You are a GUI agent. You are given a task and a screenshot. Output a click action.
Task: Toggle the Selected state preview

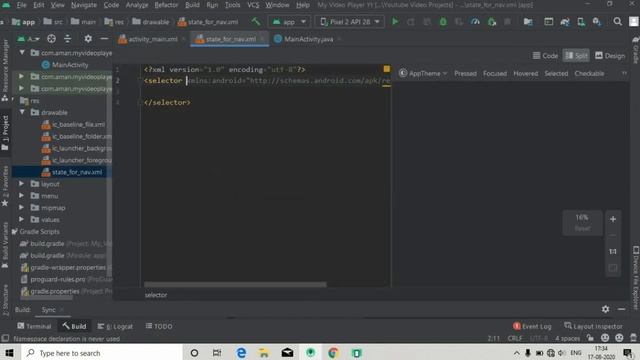(556, 73)
